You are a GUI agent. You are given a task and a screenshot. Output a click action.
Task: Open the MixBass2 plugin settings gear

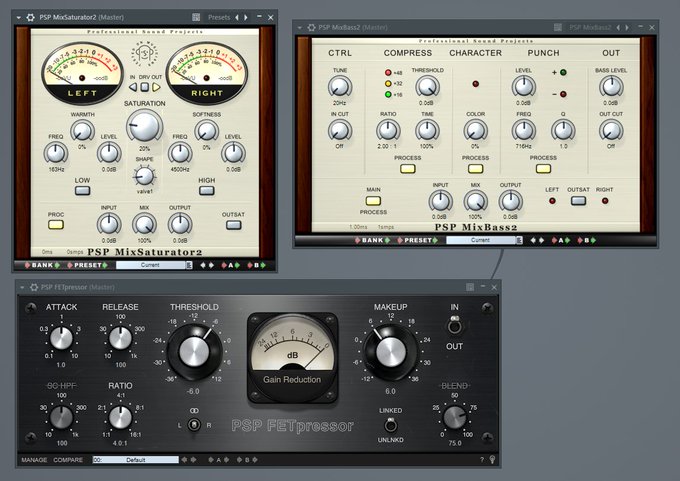pos(311,27)
